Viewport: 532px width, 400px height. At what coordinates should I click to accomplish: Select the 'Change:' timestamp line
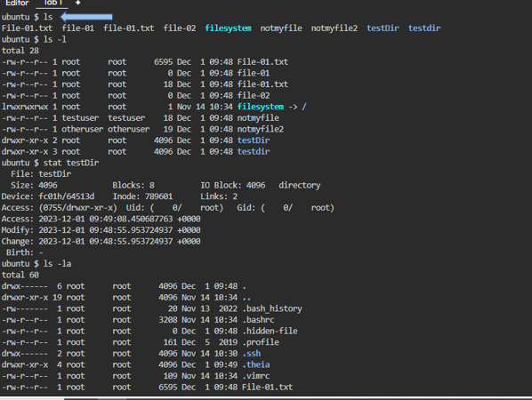101,242
